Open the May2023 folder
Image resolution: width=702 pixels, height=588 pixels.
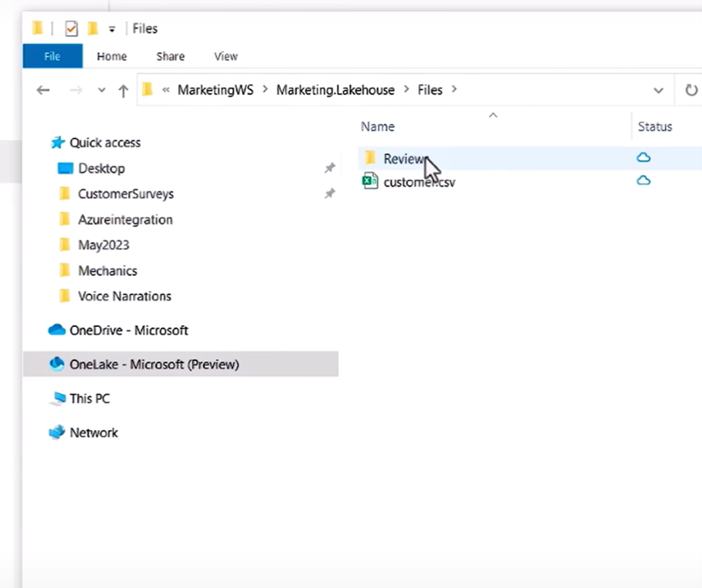pyautogui.click(x=103, y=245)
